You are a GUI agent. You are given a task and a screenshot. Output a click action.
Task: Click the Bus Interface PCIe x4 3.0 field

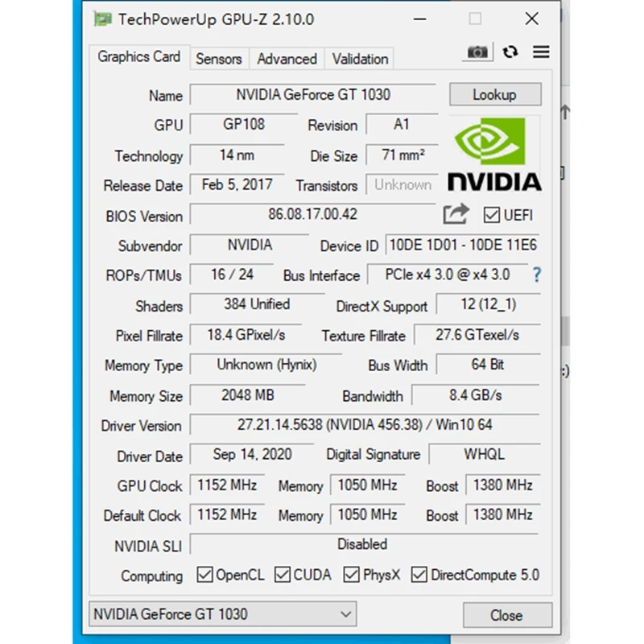tap(448, 275)
